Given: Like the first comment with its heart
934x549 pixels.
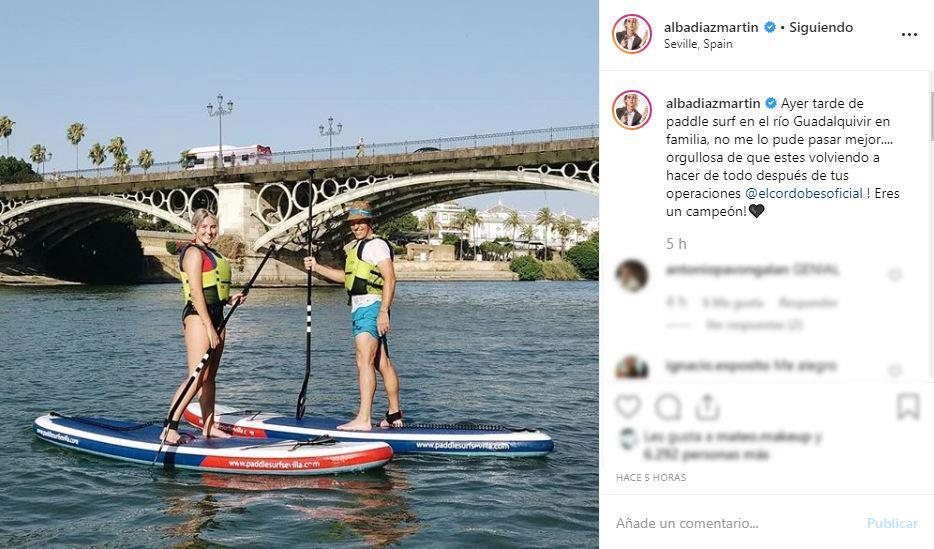Looking at the screenshot, I should point(895,274).
